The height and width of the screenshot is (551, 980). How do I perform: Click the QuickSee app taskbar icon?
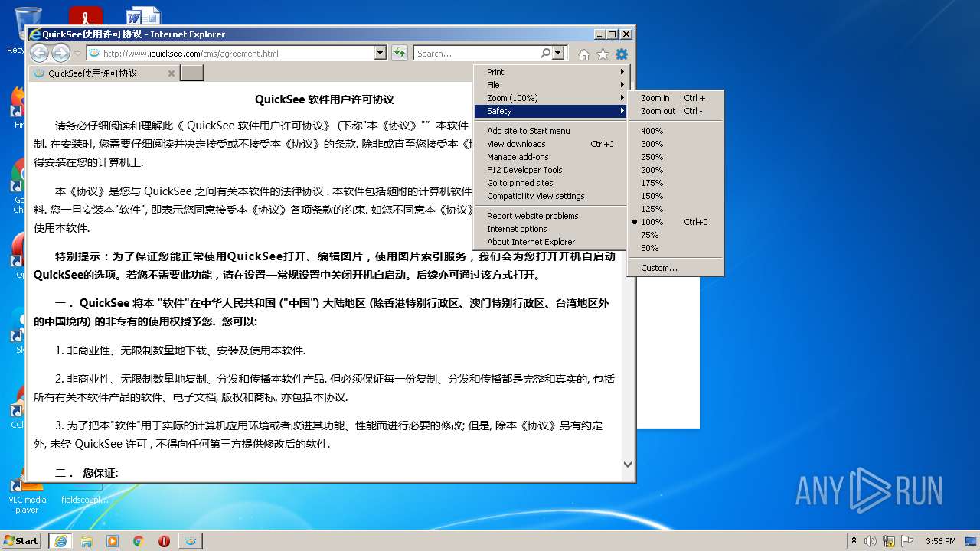[191, 540]
